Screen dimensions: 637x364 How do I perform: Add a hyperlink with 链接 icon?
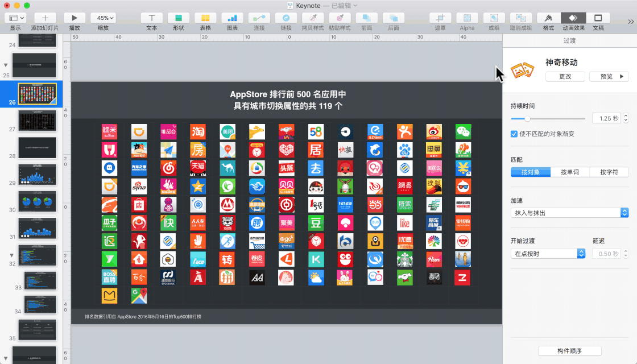[x=286, y=18]
